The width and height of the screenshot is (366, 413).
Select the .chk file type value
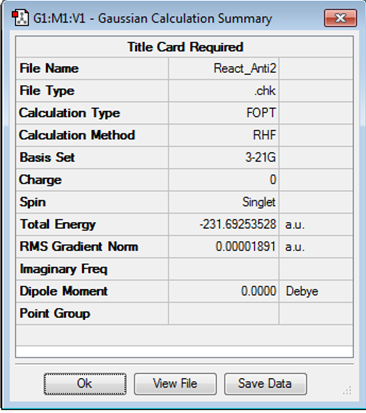265,91
